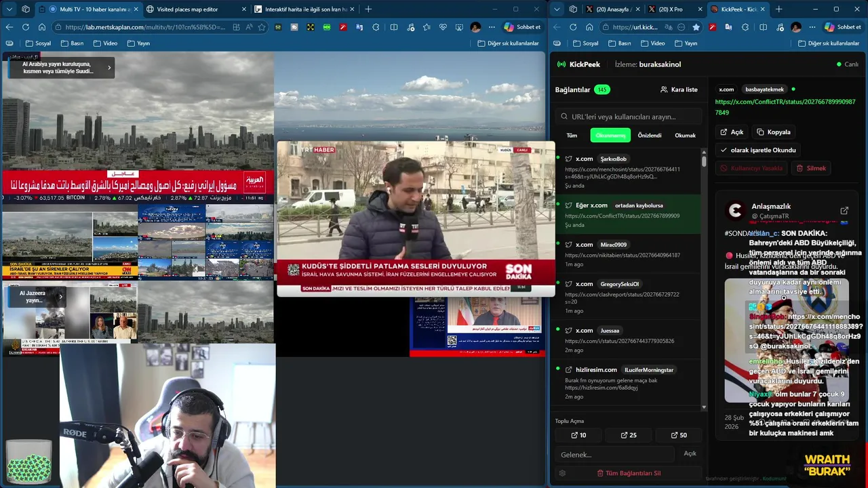Open new tab in KickPeek browser window

[x=778, y=9]
